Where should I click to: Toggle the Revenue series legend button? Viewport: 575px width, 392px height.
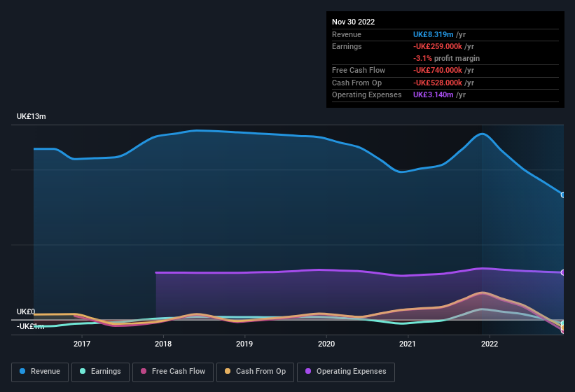[40, 372]
